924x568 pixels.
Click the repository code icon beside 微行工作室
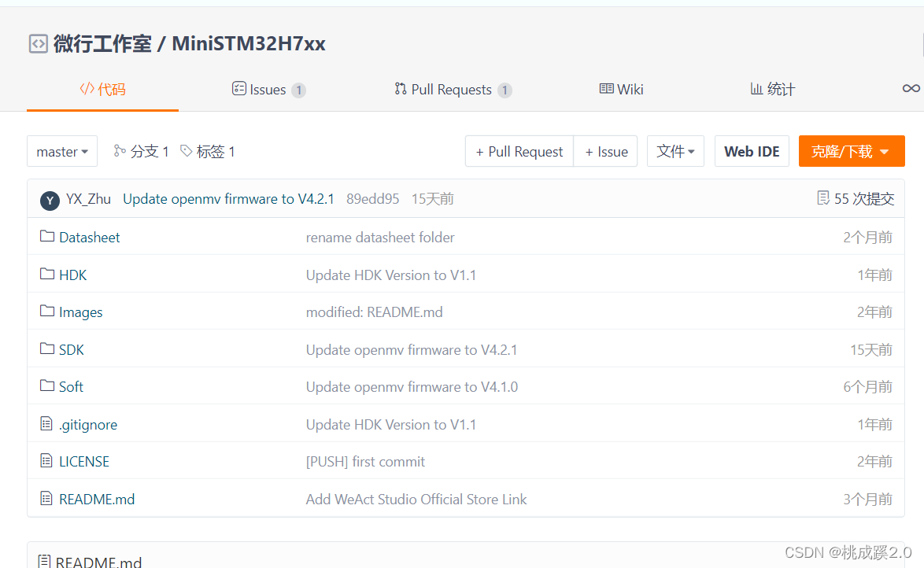click(x=39, y=43)
